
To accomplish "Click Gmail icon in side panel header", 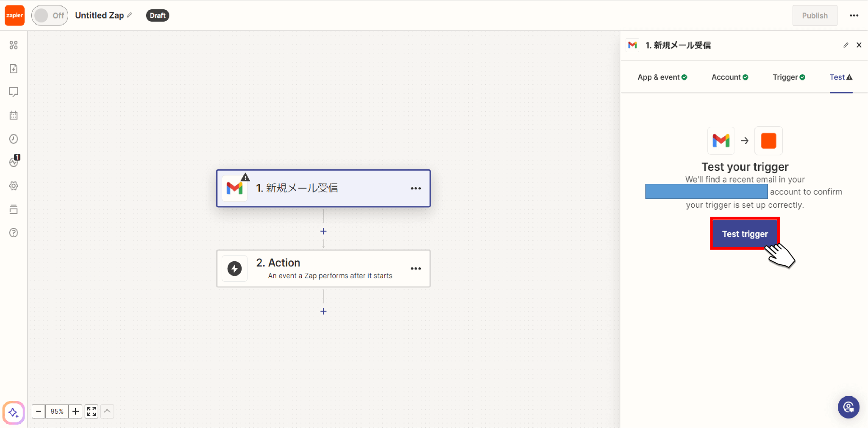I will 632,45.
